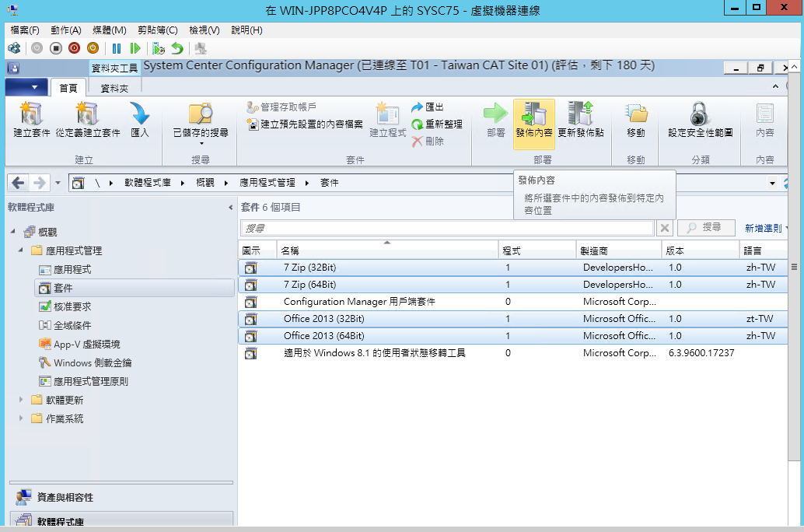Open the 媒體(M) menu

coord(109,30)
